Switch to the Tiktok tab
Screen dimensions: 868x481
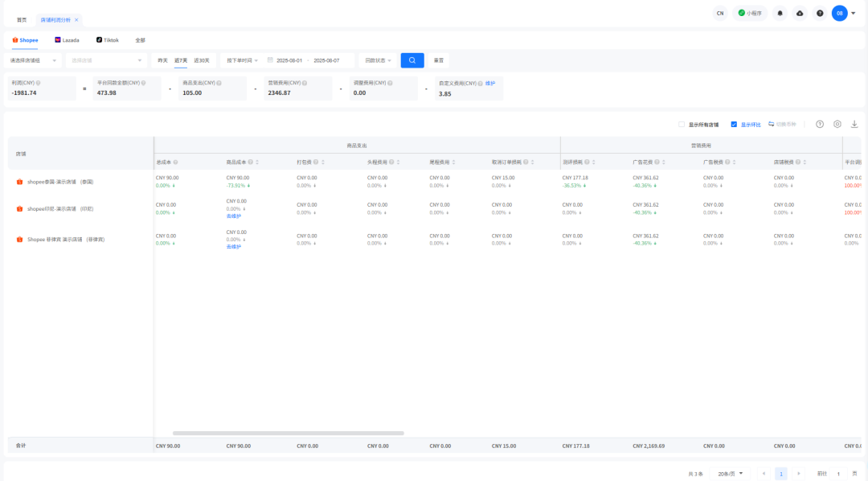108,40
